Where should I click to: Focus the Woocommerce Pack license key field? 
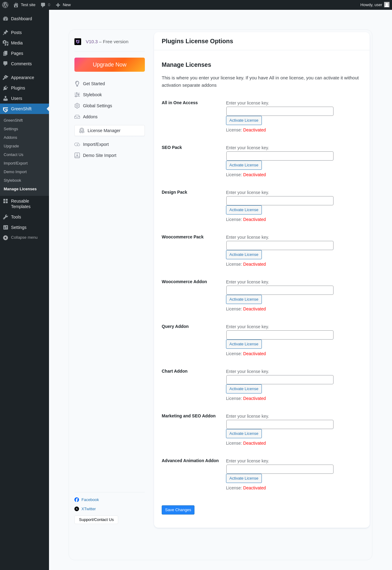click(x=280, y=245)
